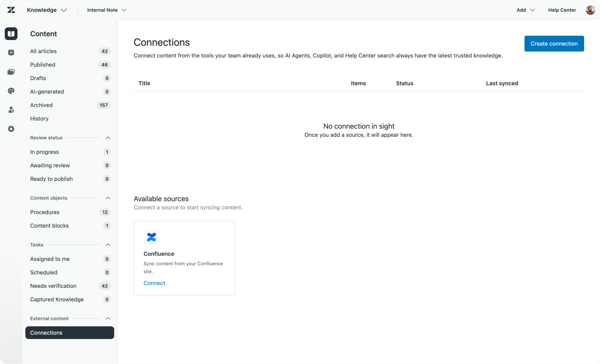600x364 pixels.
Task: Open the moderation checkmark bubble icon
Action: click(11, 53)
